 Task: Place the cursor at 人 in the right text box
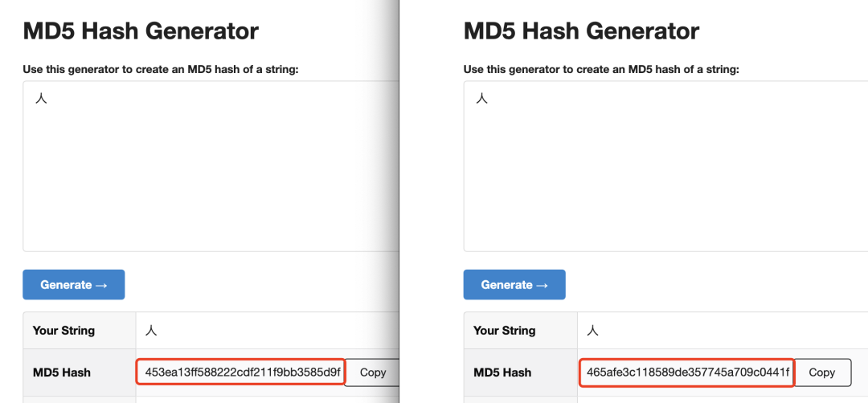coord(482,100)
